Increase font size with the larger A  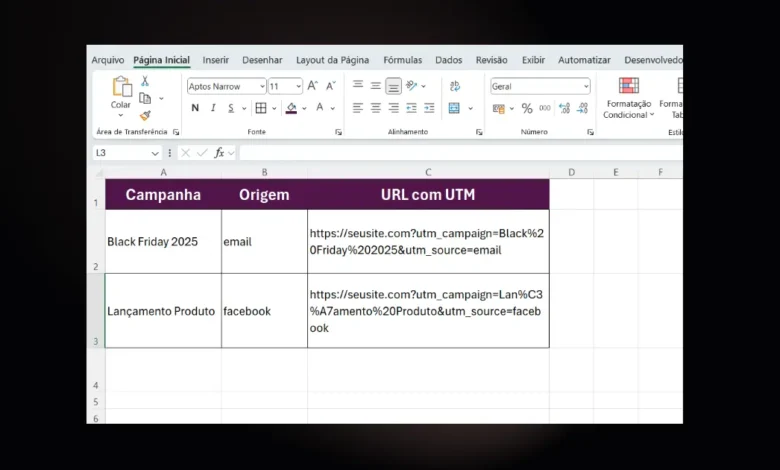[312, 86]
